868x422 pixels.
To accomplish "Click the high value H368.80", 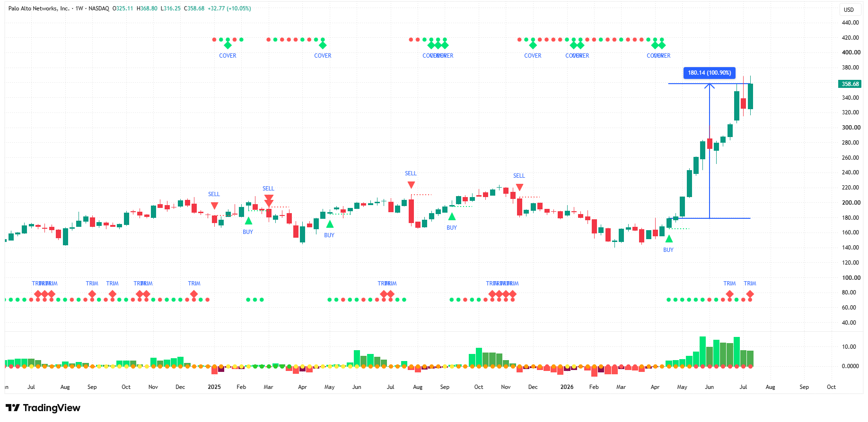I will [x=147, y=9].
